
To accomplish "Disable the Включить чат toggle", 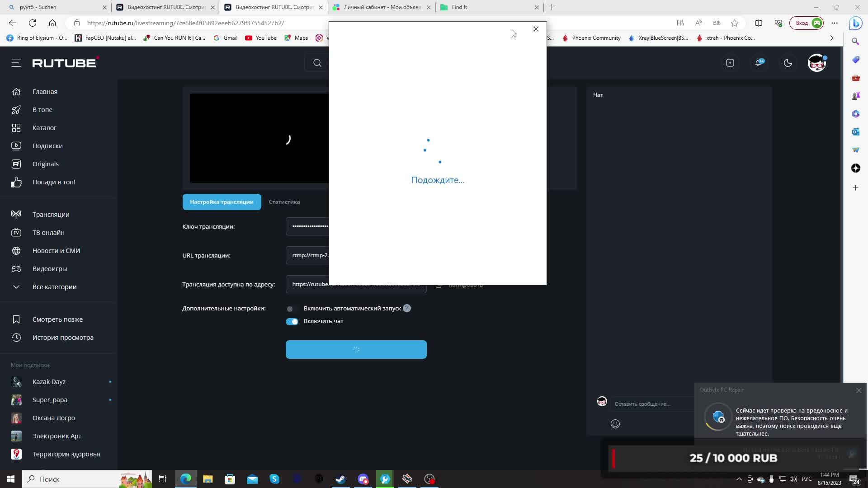I will click(x=292, y=321).
